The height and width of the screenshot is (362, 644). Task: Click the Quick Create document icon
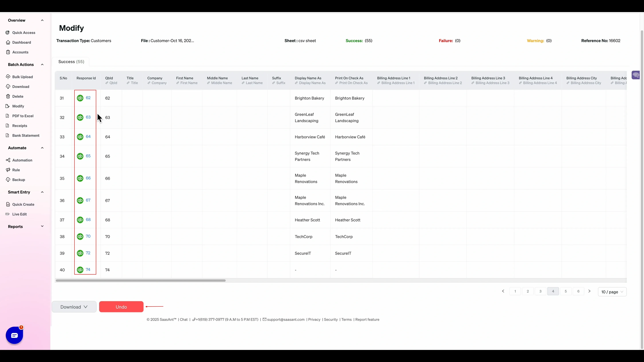pyautogui.click(x=8, y=204)
